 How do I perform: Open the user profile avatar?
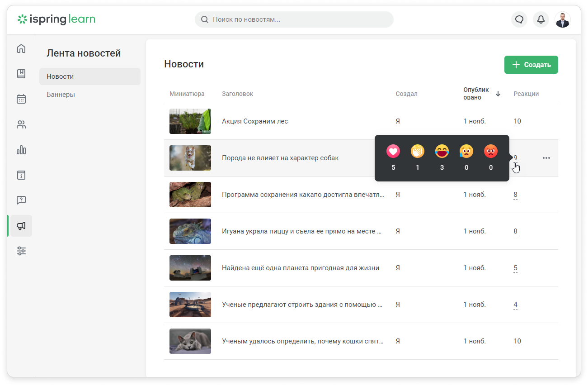point(563,19)
